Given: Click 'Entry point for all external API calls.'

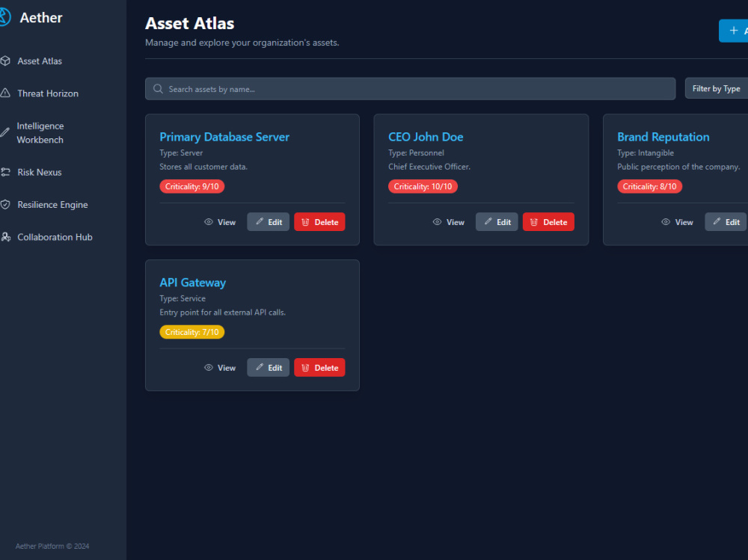Looking at the screenshot, I should pyautogui.click(x=222, y=313).
